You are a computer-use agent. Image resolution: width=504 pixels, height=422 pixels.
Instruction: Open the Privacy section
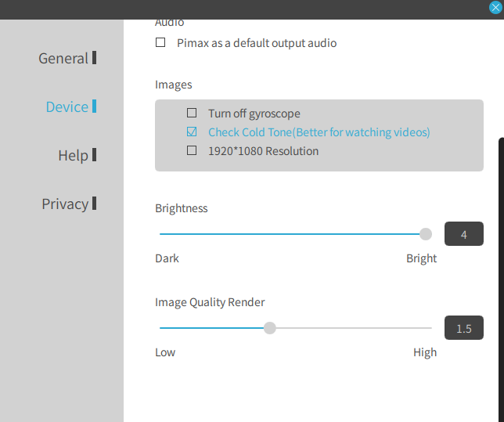(65, 204)
